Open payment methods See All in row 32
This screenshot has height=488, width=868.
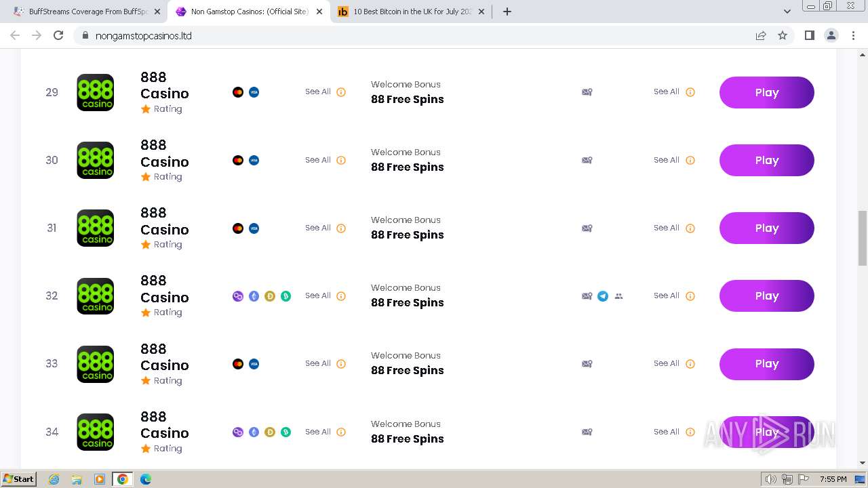[x=318, y=296]
